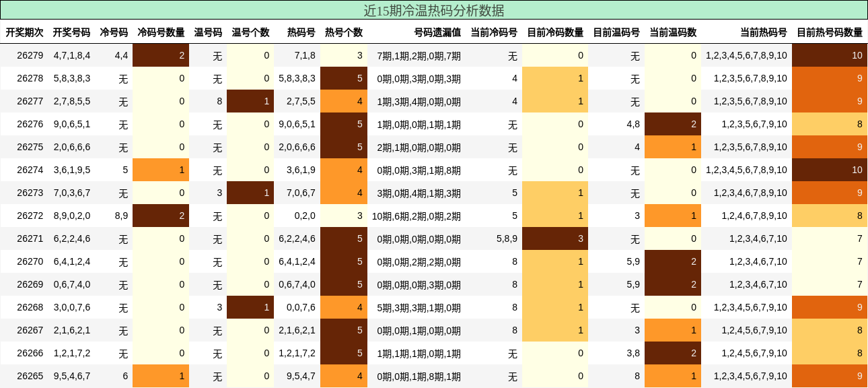Click the 开奖期次 column header

point(25,32)
